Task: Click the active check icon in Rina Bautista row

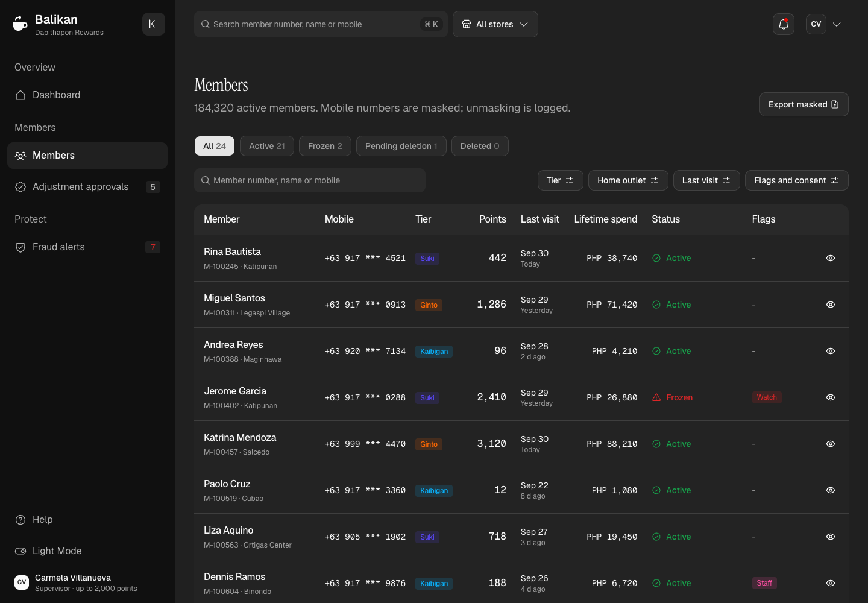Action: pos(656,258)
